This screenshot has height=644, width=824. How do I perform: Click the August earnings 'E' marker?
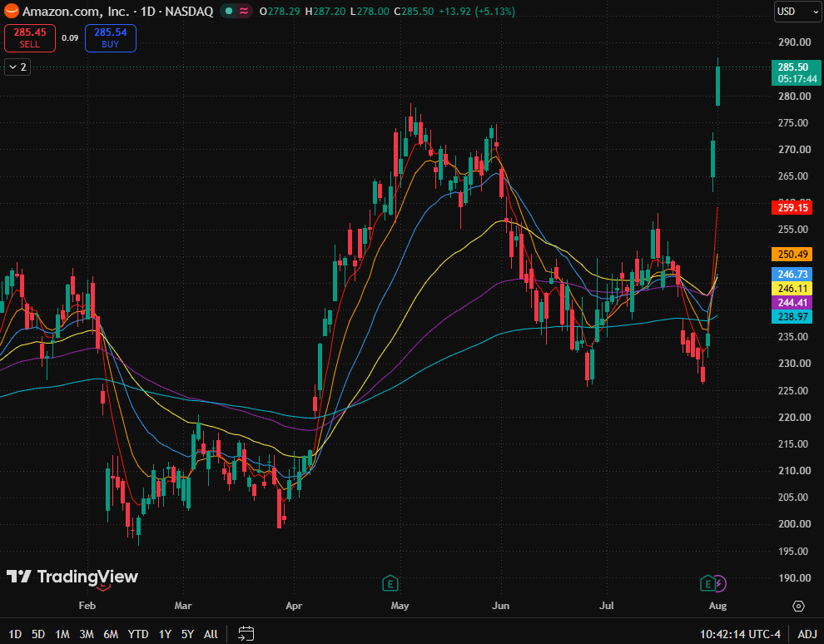pyautogui.click(x=707, y=583)
